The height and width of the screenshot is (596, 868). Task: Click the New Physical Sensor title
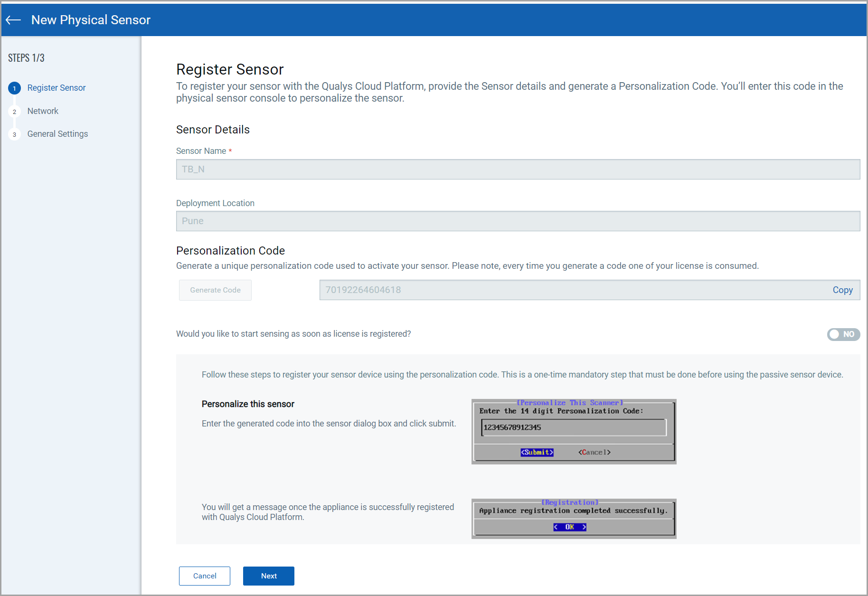click(91, 19)
